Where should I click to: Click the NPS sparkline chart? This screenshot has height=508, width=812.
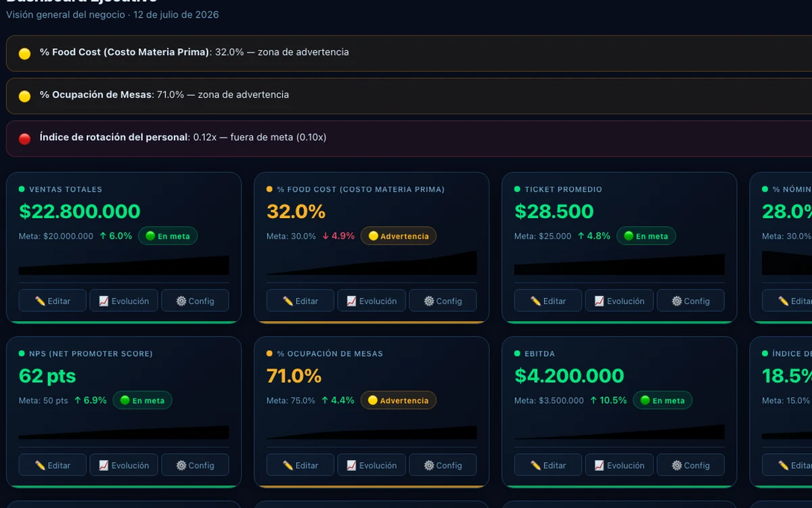point(124,431)
